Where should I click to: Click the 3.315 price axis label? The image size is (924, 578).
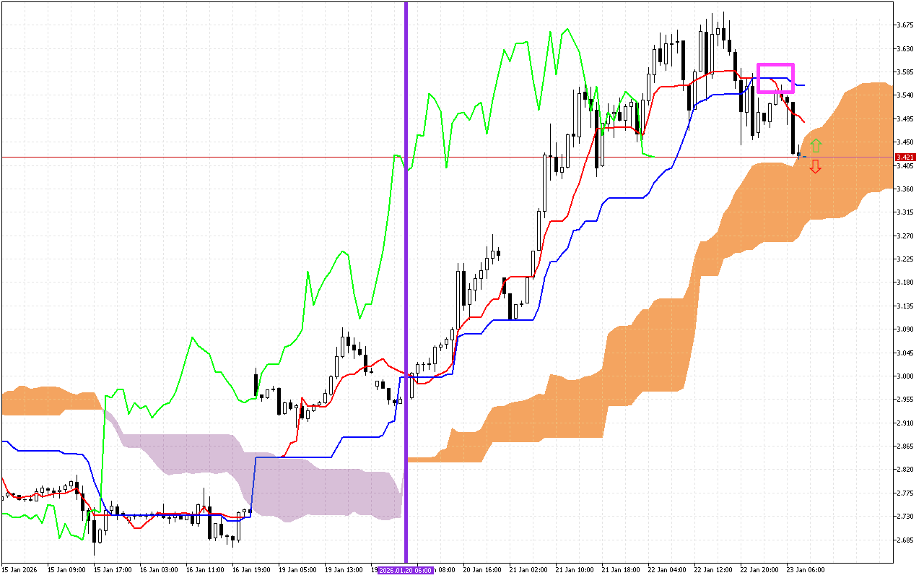tap(904, 212)
